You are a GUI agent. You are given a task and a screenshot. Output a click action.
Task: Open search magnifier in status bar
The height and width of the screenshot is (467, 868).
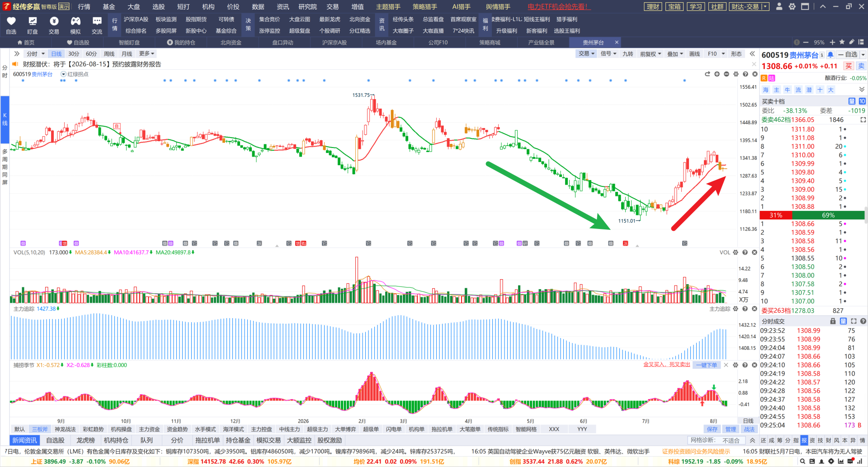pyautogui.click(x=802, y=462)
